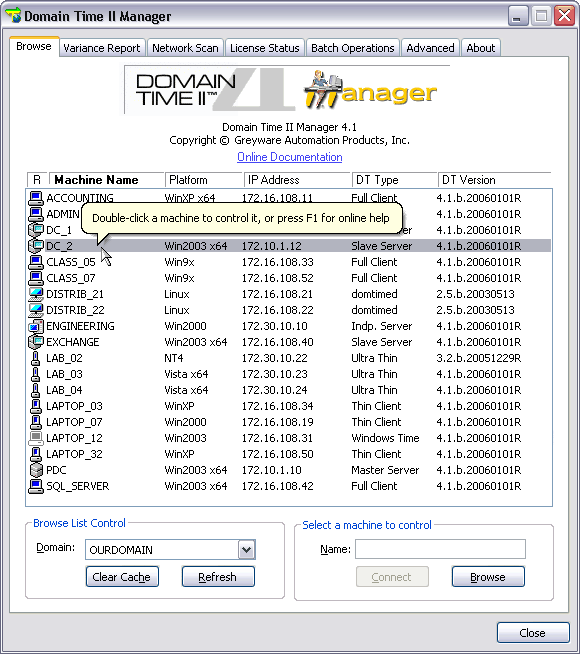Click the Windows Time type cell

click(x=385, y=438)
